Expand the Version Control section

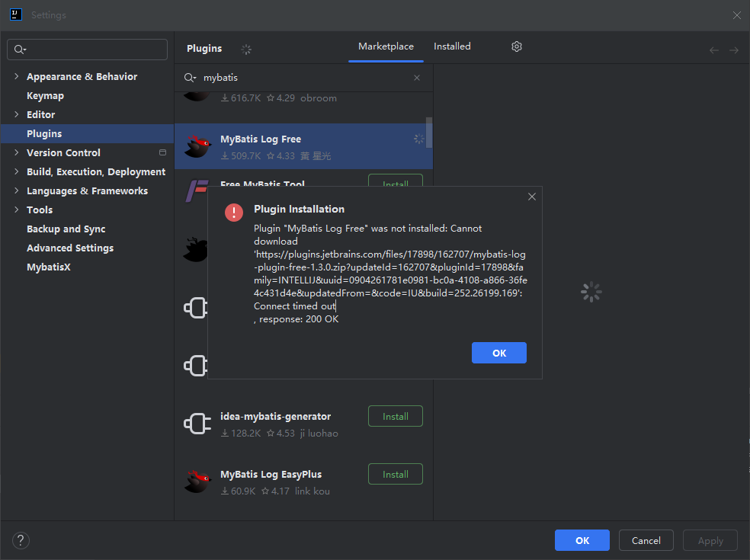[17, 152]
